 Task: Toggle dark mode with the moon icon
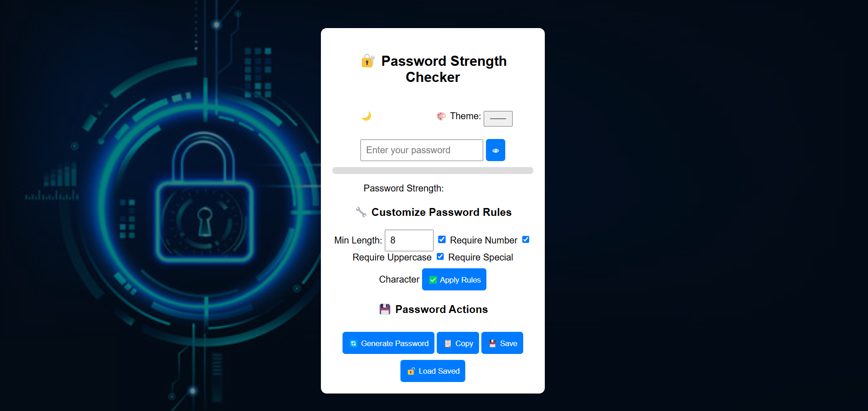(x=366, y=116)
